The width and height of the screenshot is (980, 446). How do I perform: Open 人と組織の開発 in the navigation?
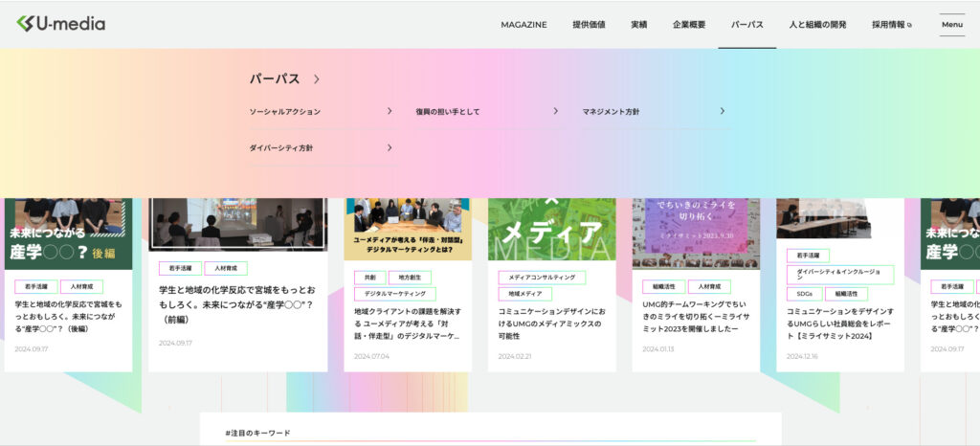click(818, 25)
